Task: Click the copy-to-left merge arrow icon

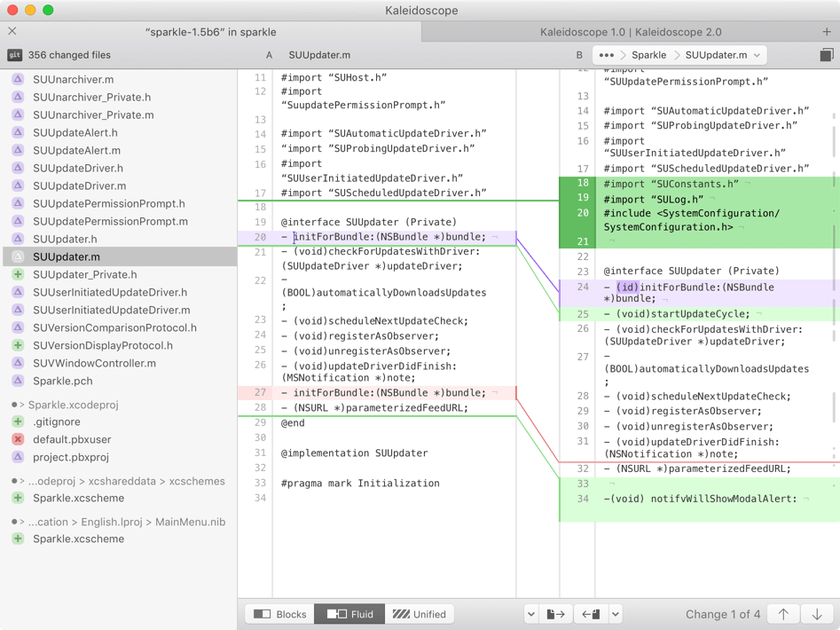Action: point(591,614)
